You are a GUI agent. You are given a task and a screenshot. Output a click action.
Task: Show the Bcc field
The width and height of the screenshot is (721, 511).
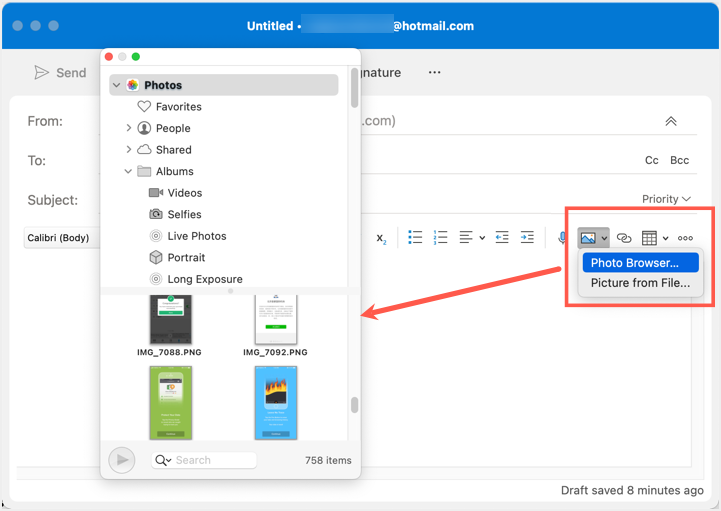click(680, 160)
